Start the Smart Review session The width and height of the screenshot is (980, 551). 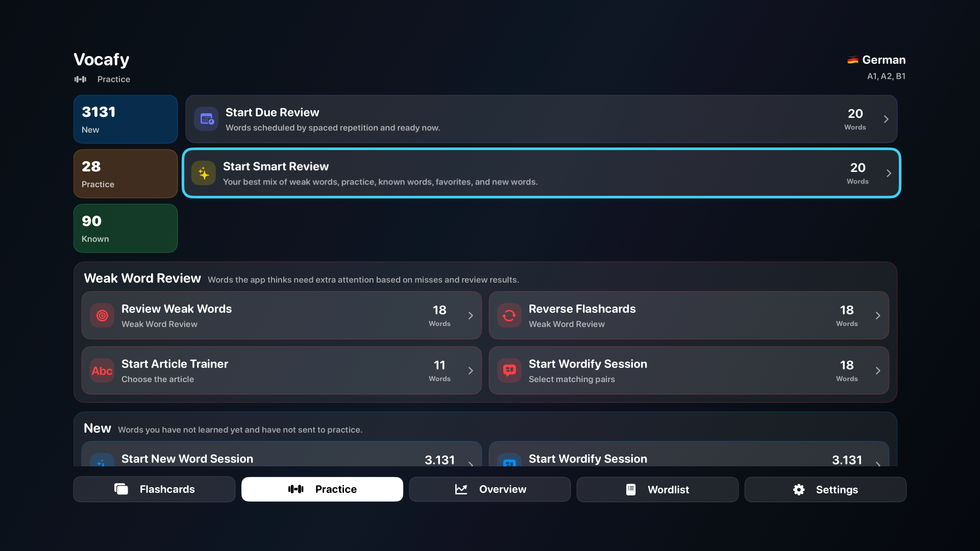click(x=542, y=173)
